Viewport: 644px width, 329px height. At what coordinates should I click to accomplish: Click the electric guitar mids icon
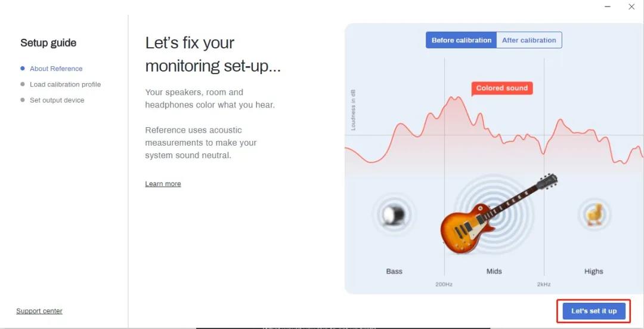coord(499,213)
